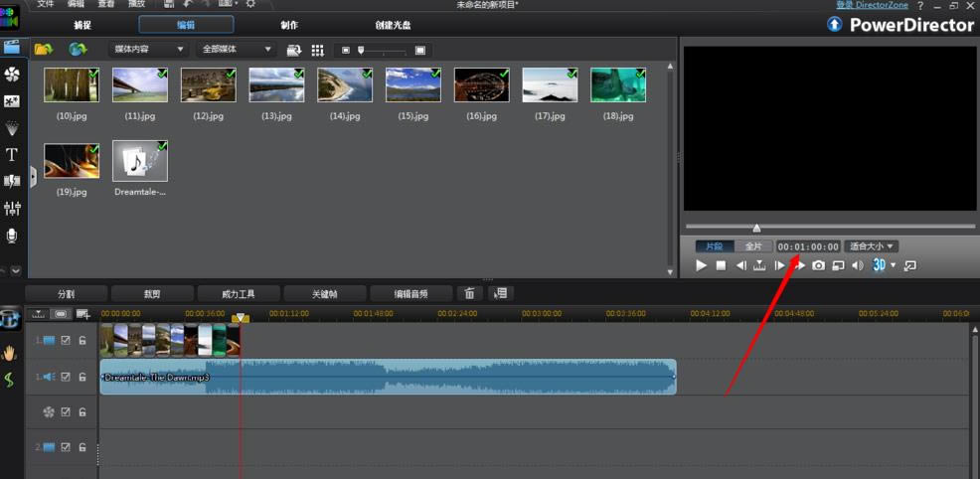The width and height of the screenshot is (980, 479).
Task: Disable effect track checkbox
Action: 66,412
